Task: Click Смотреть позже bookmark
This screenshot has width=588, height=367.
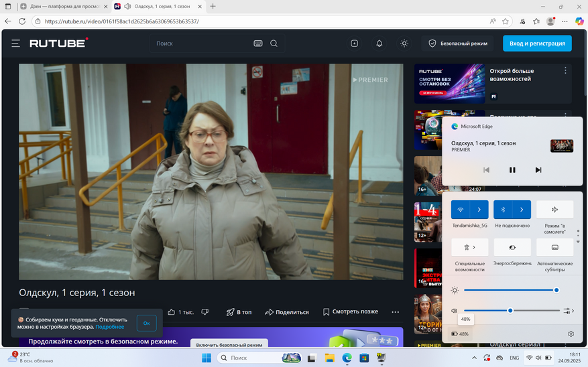Action: click(x=351, y=311)
